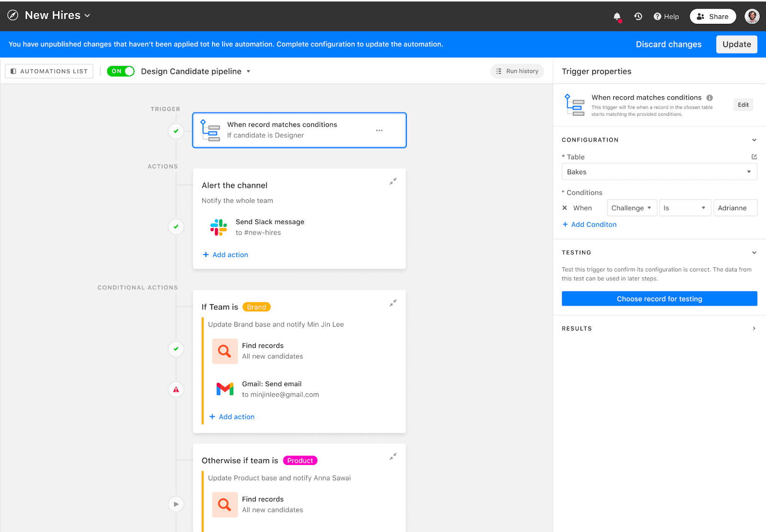Screen dimensions: 766x532
Task: Open the Challenge field dropdown
Action: point(632,208)
